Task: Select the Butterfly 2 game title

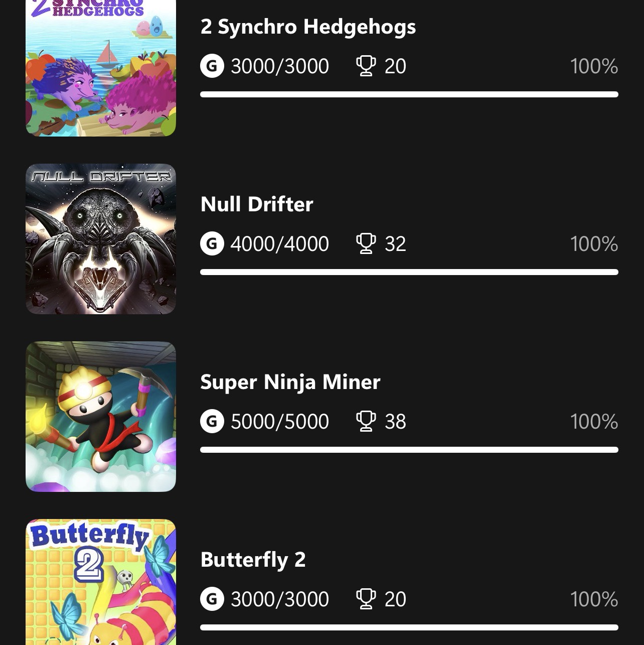Action: tap(253, 560)
